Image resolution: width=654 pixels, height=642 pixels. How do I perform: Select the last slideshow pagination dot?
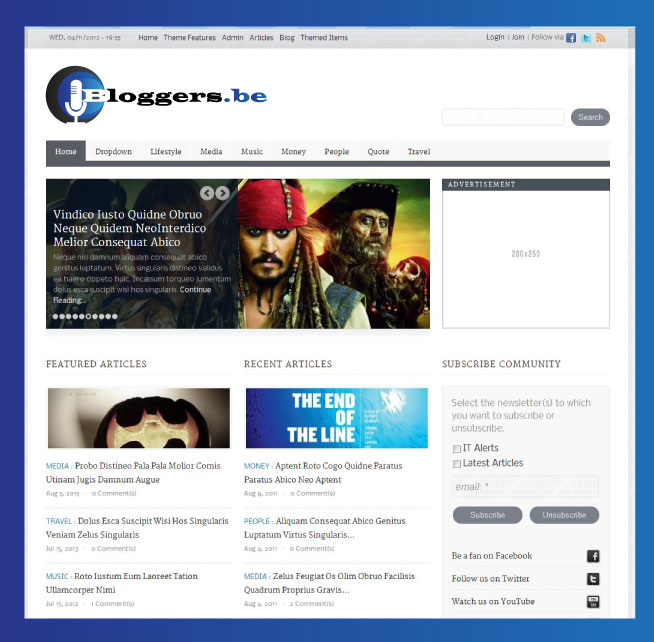[115, 317]
